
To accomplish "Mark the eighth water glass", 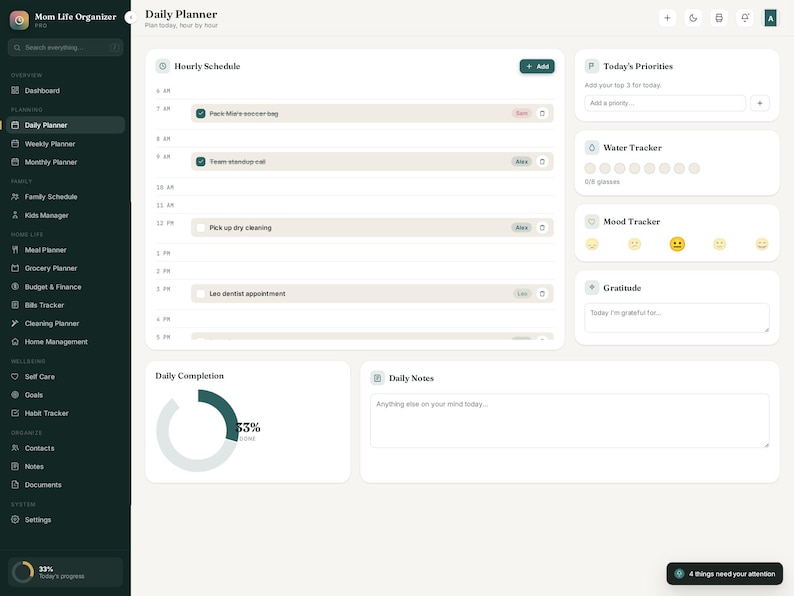I will point(694,168).
